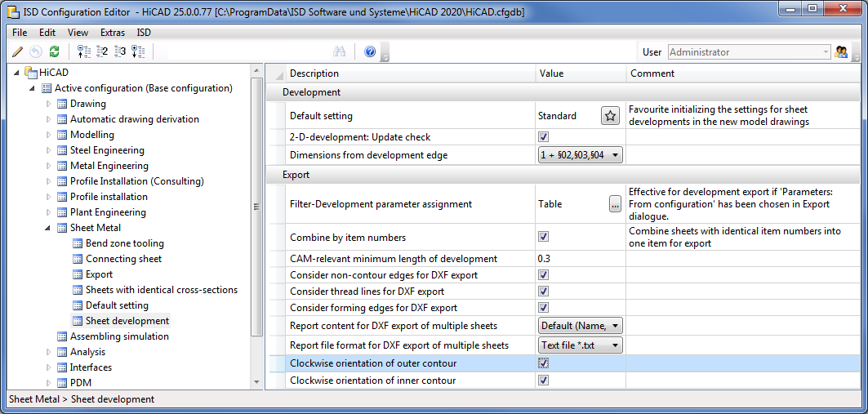The height and width of the screenshot is (414, 868).
Task: Open help with the blue question icon
Action: pyautogui.click(x=370, y=52)
